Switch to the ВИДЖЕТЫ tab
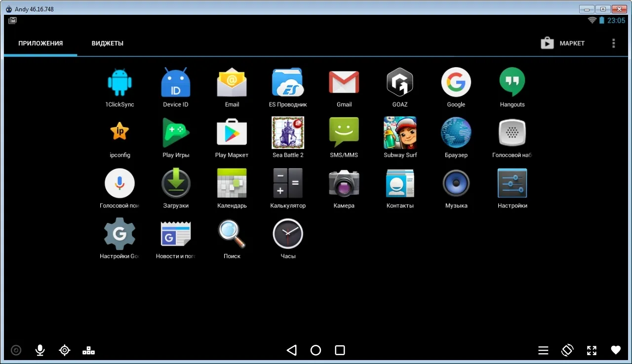The image size is (632, 364). [x=107, y=43]
